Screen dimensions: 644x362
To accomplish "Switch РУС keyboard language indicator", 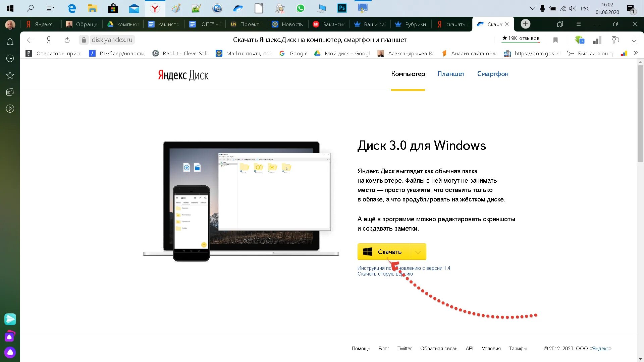I will click(x=585, y=8).
